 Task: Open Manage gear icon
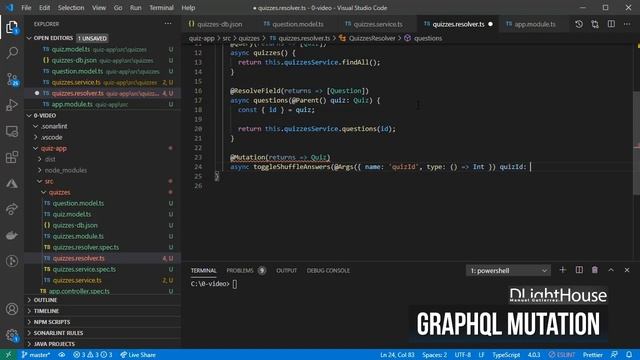coord(12,335)
